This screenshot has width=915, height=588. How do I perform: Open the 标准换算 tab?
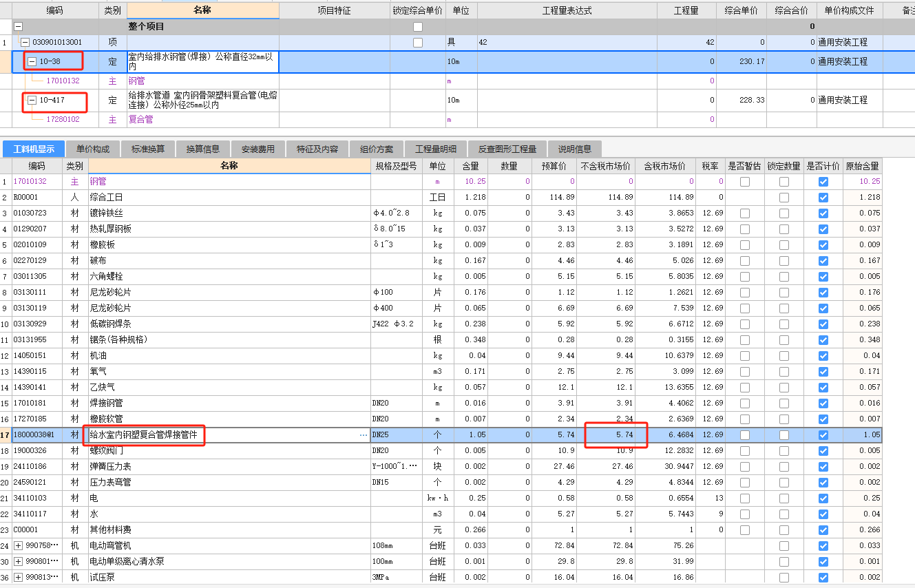pyautogui.click(x=148, y=149)
